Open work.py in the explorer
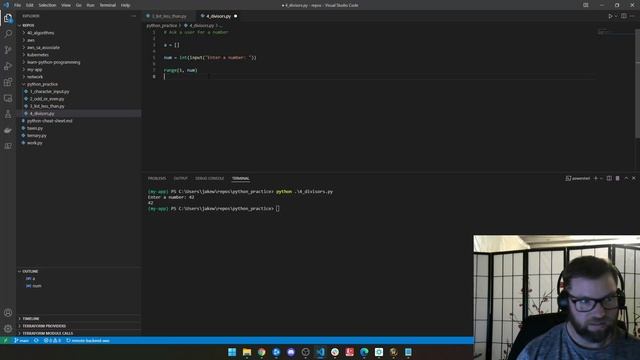640x360 pixels. 35,143
